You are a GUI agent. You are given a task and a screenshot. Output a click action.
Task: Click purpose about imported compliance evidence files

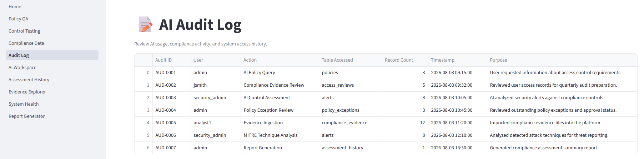click(562, 123)
